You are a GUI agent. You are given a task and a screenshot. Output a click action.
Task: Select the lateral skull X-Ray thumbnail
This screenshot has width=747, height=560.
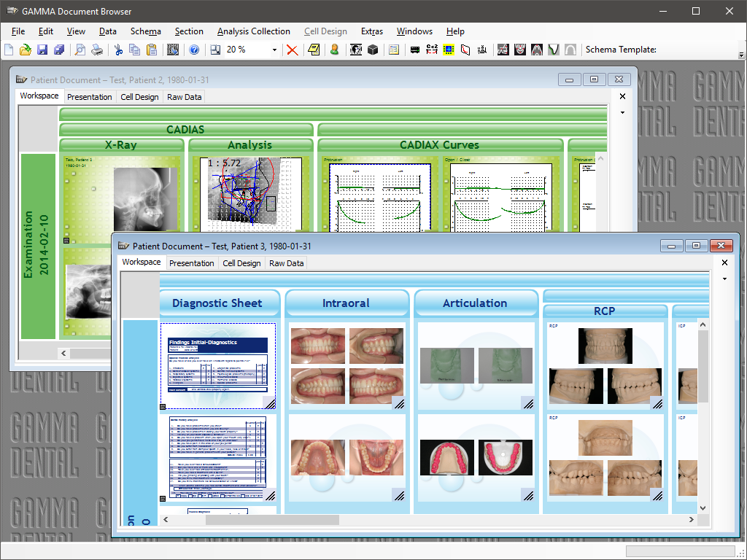point(145,200)
